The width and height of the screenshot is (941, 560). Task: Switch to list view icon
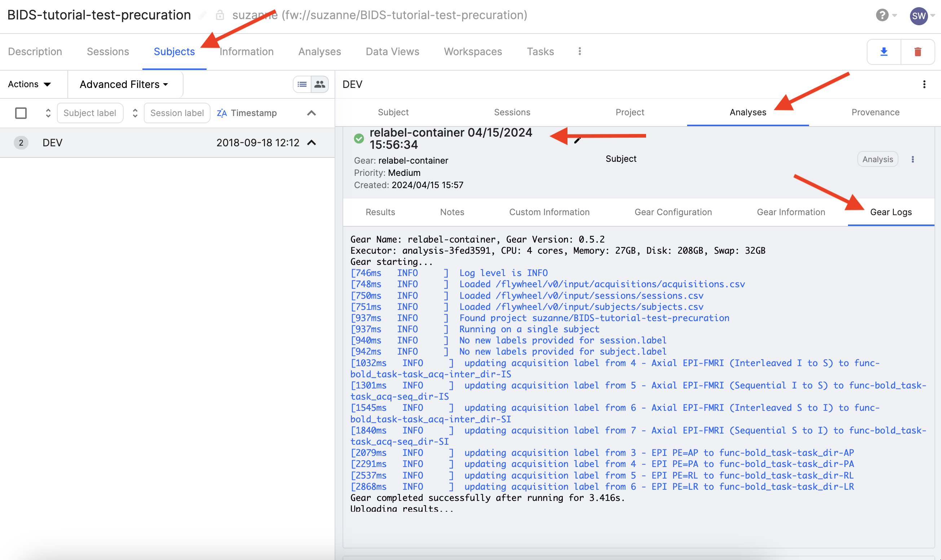302,84
